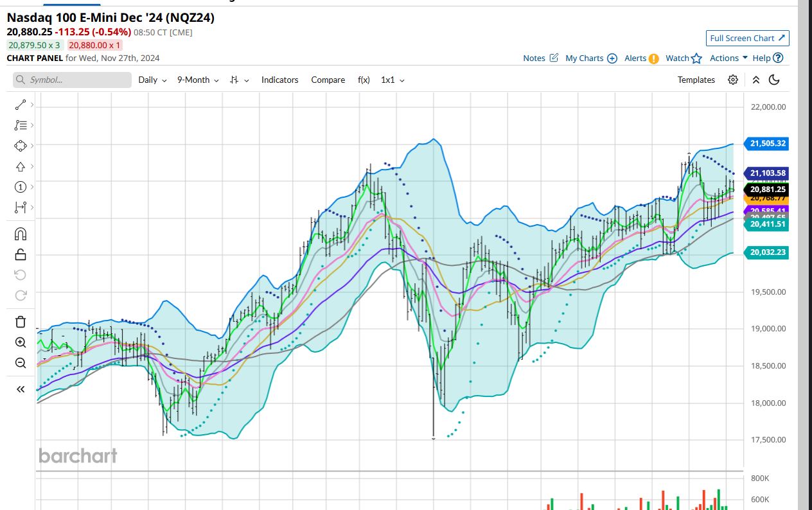Select the arrow marker tool
Image resolution: width=812 pixels, height=510 pixels.
(x=20, y=166)
